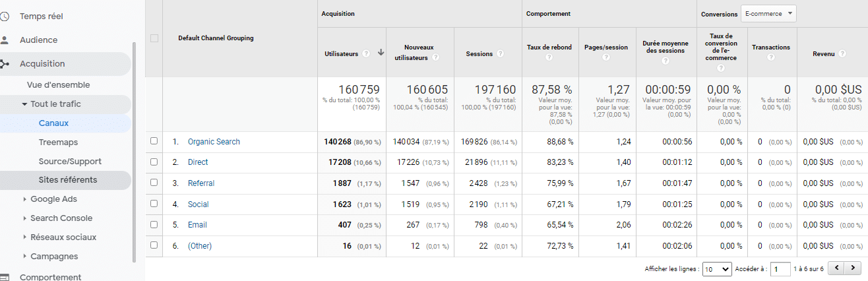Open Sites référents report

(x=68, y=180)
